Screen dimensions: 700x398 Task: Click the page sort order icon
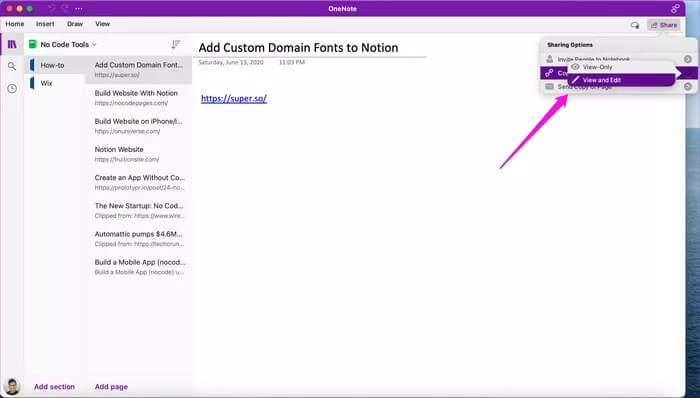[x=176, y=44]
